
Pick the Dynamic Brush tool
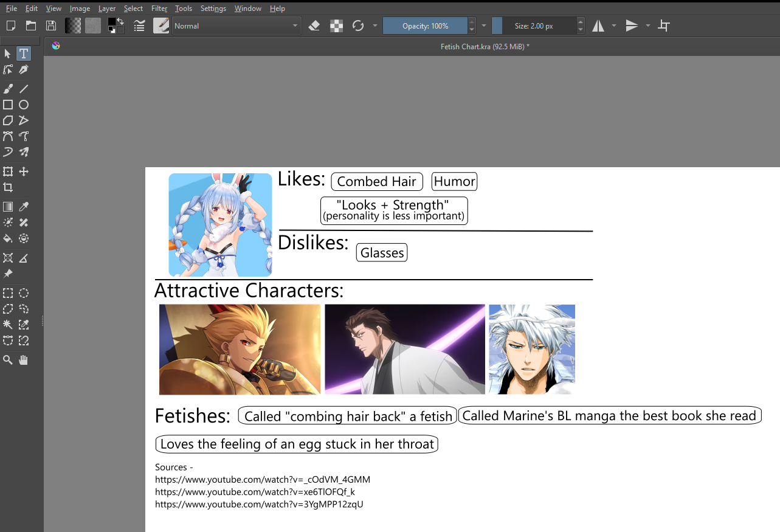8,152
